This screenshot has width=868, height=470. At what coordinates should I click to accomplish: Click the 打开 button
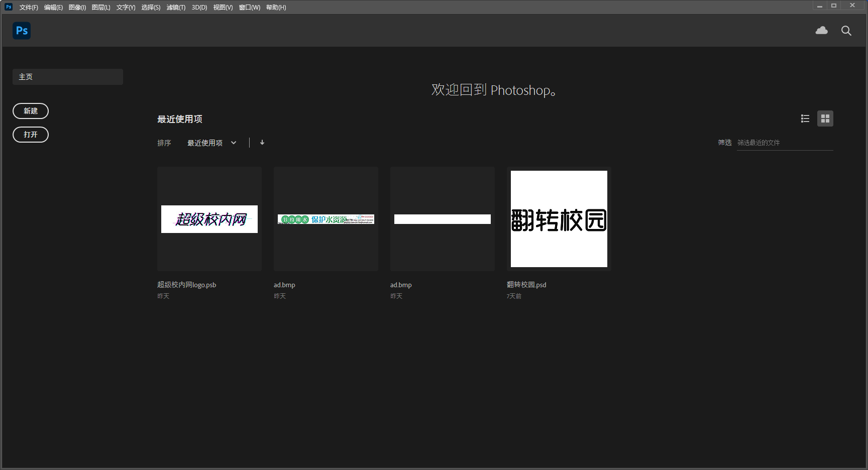[31, 135]
